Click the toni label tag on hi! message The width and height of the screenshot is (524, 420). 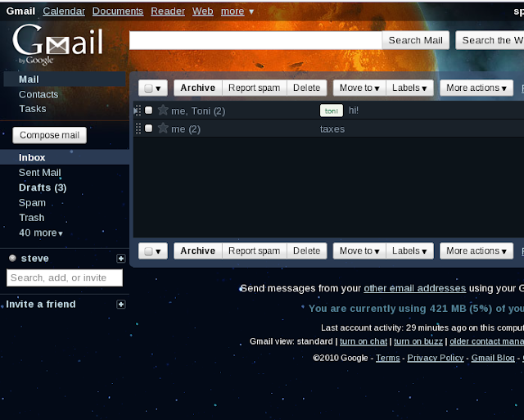pyautogui.click(x=331, y=111)
